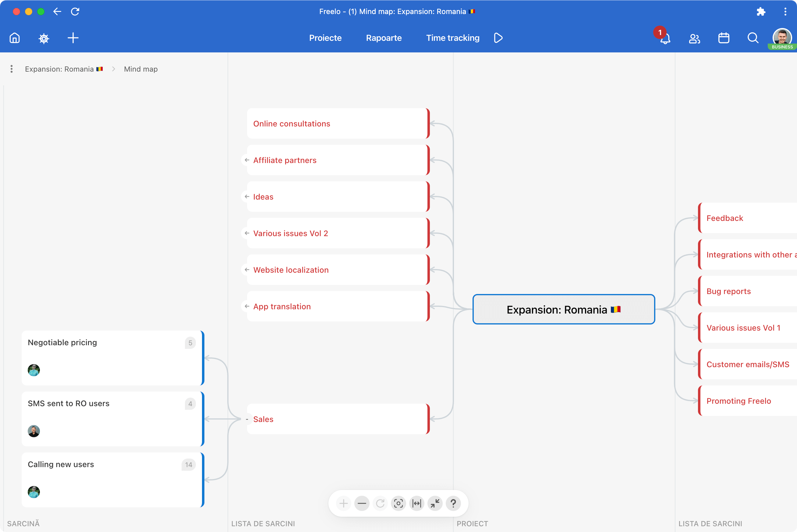Expand the App translation node arrow

pos(247,306)
